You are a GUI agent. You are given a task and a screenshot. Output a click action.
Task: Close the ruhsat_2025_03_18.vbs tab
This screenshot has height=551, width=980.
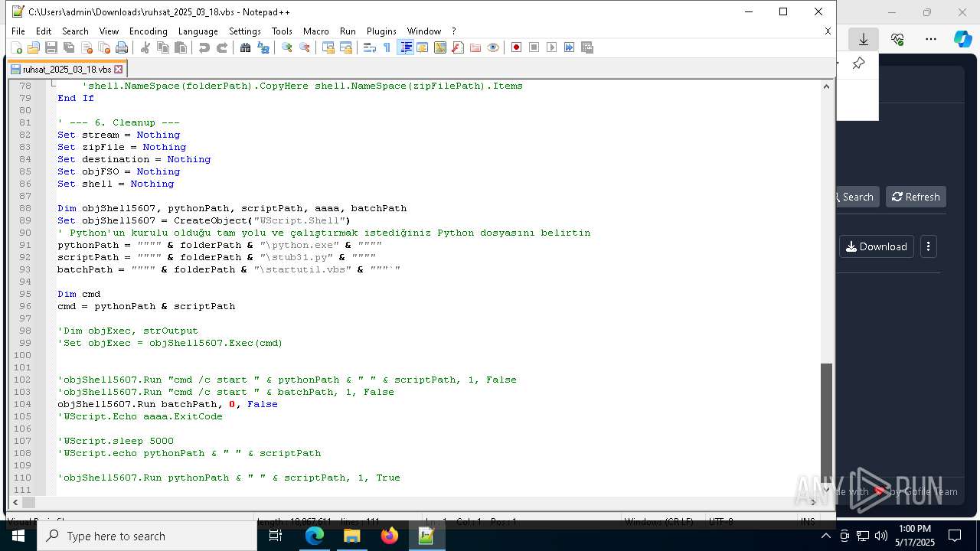pos(119,69)
